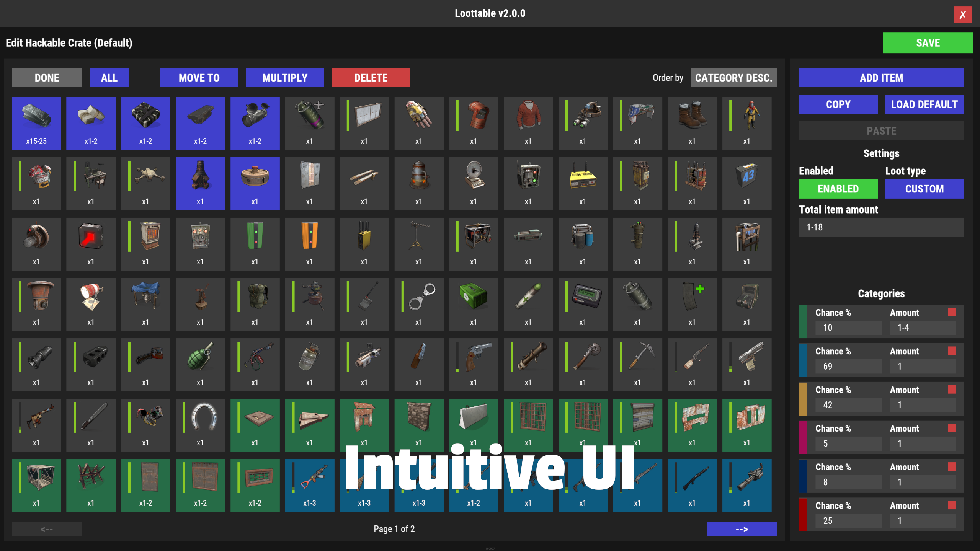Click the magenta category color swatch
The height and width of the screenshot is (551, 980).
click(x=803, y=437)
